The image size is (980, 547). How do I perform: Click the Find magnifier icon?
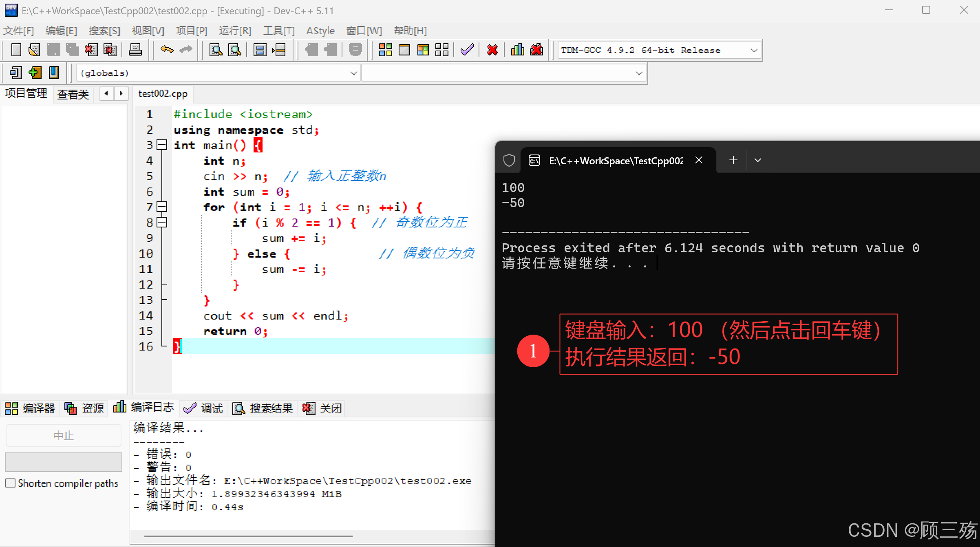pos(215,50)
